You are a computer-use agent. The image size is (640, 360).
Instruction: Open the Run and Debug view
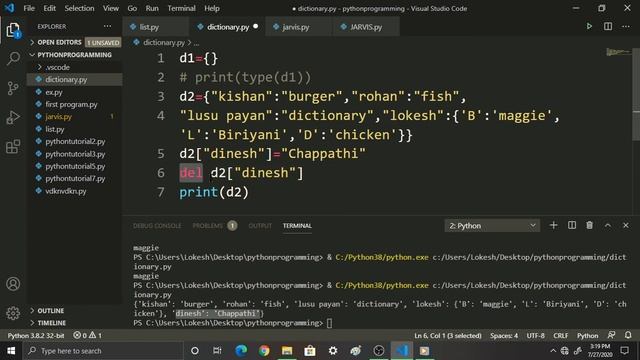(x=13, y=118)
